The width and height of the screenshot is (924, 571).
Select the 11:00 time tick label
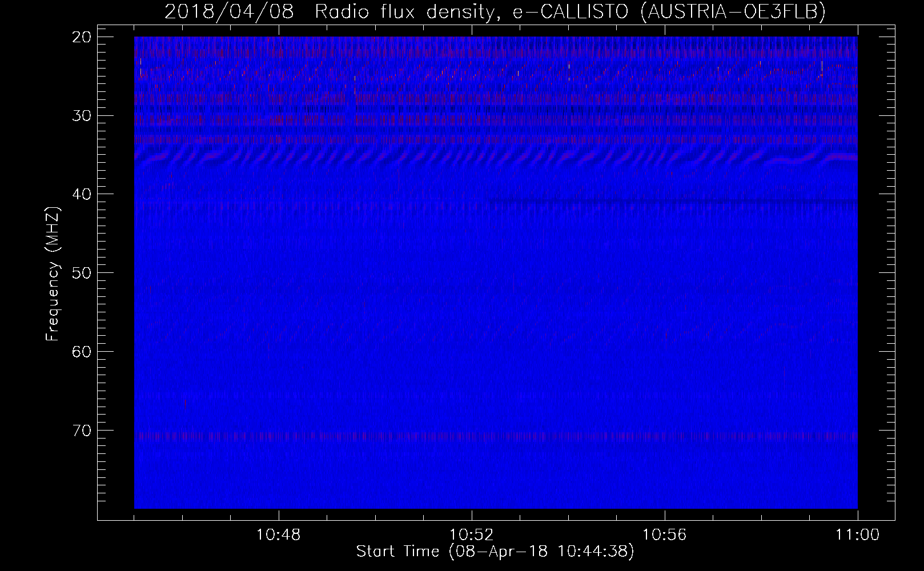[857, 535]
